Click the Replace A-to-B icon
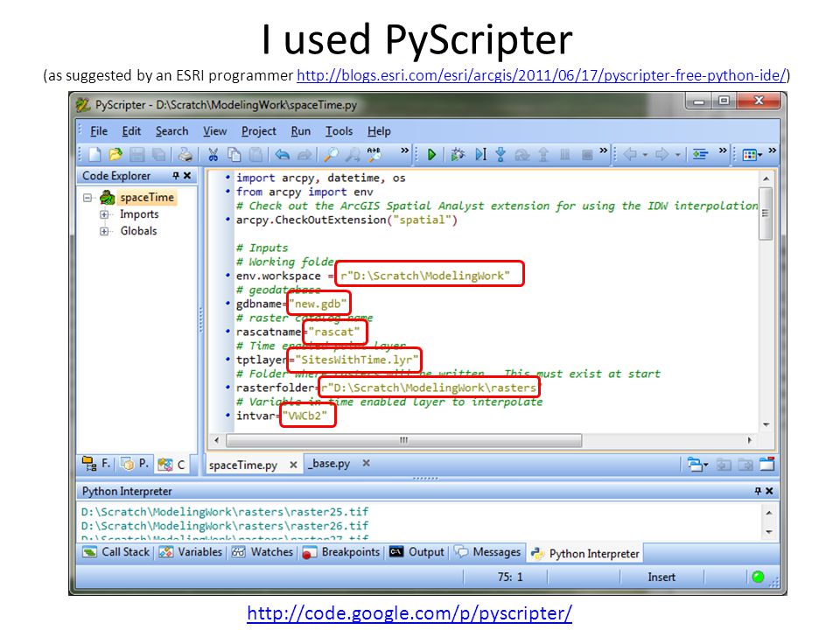 374,154
